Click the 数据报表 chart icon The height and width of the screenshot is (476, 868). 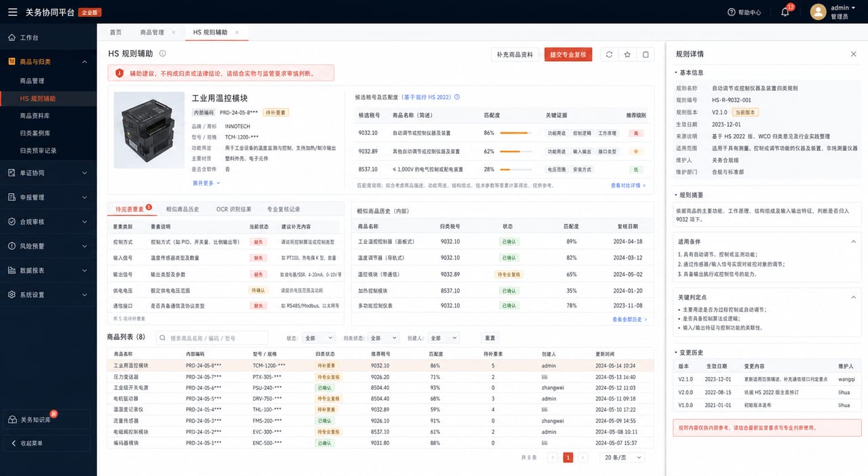tap(12, 271)
